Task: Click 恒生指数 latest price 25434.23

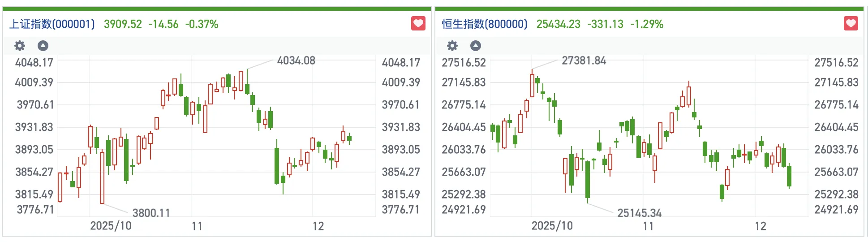Action: 558,24
